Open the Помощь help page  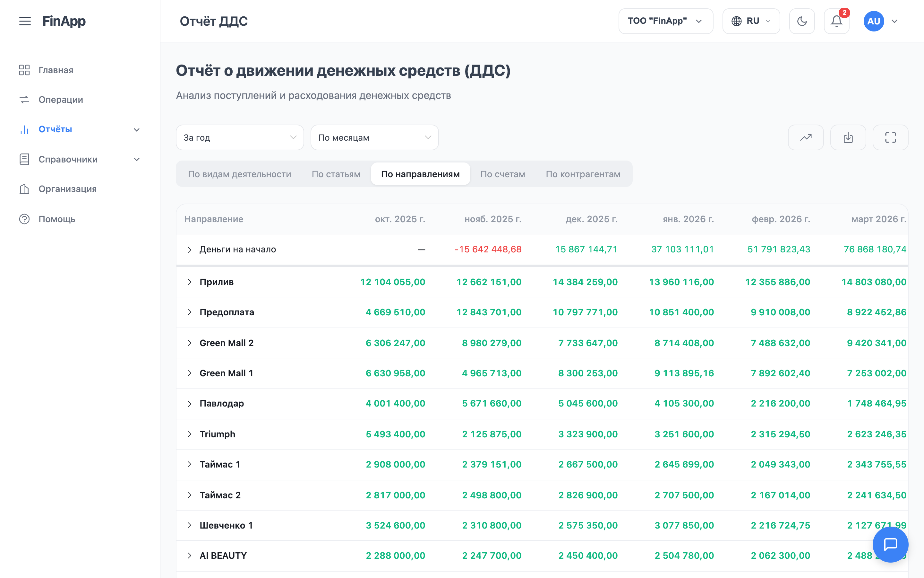pyautogui.click(x=57, y=219)
